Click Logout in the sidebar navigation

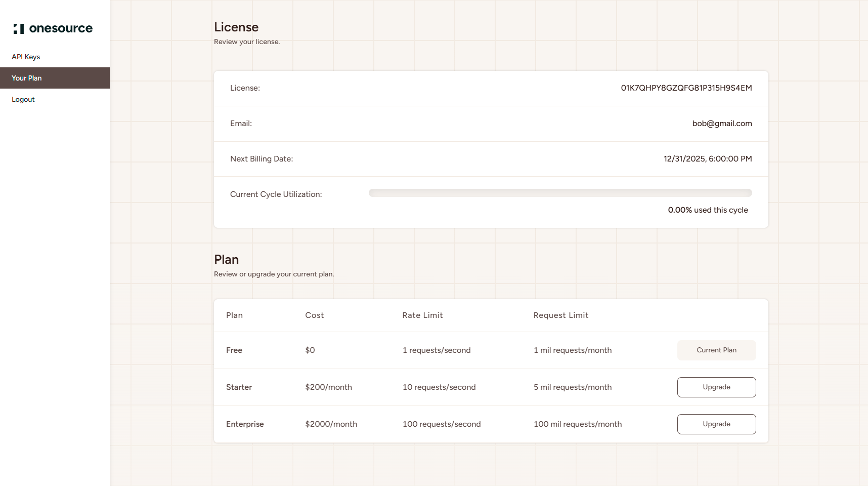[x=23, y=99]
